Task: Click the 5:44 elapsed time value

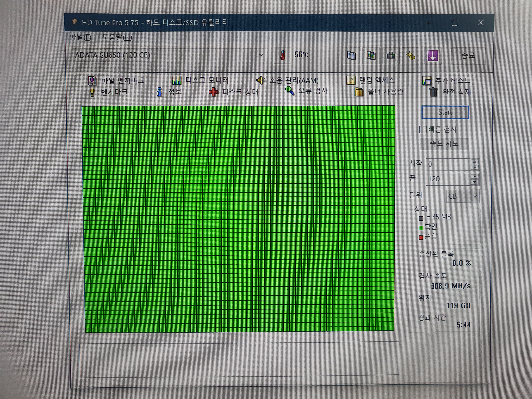Action: (x=464, y=325)
